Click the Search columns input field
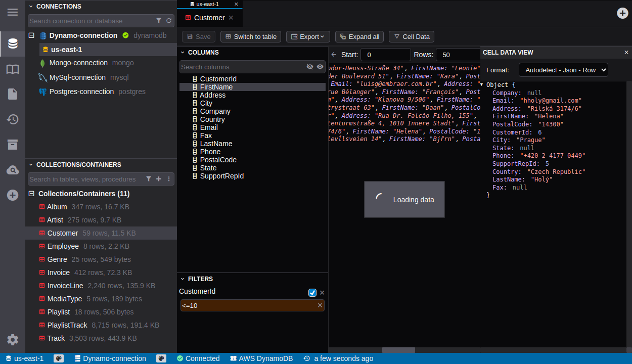The height and width of the screenshot is (364, 632). coord(242,67)
